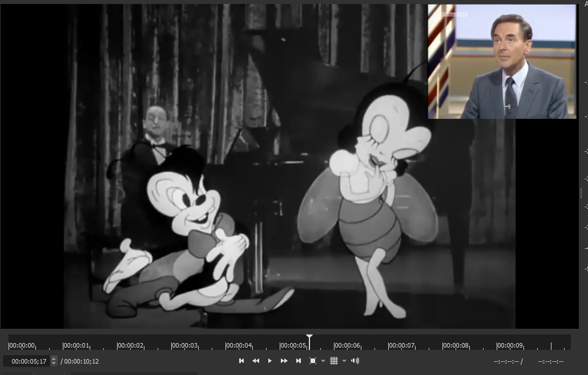The height and width of the screenshot is (375, 588).
Task: Click the rewind button
Action: [x=256, y=361]
